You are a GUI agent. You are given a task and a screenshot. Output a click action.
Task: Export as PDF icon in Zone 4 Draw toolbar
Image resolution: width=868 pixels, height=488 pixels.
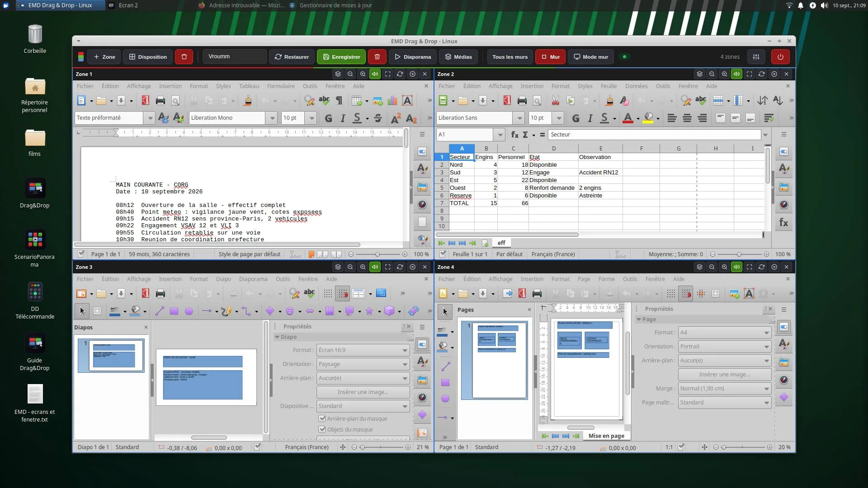click(x=522, y=294)
